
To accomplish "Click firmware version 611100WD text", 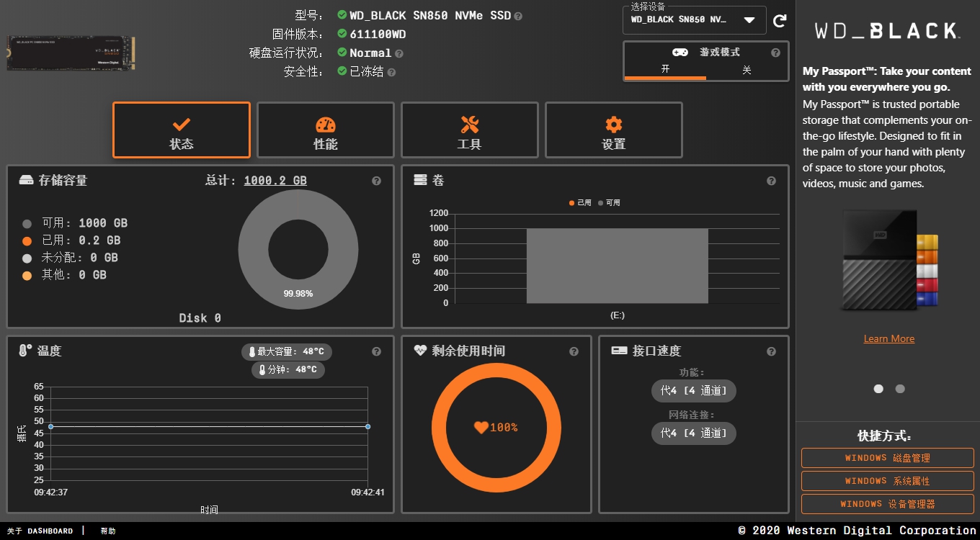I will click(x=378, y=35).
